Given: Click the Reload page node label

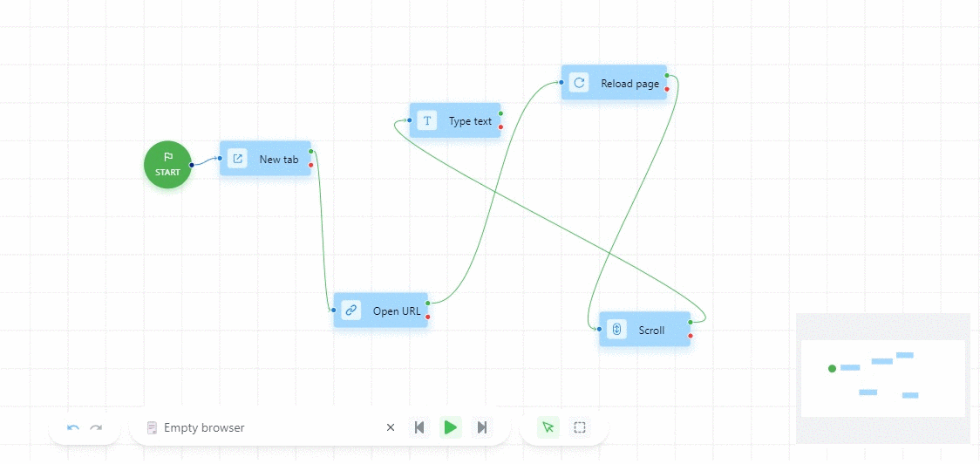Looking at the screenshot, I should (630, 84).
